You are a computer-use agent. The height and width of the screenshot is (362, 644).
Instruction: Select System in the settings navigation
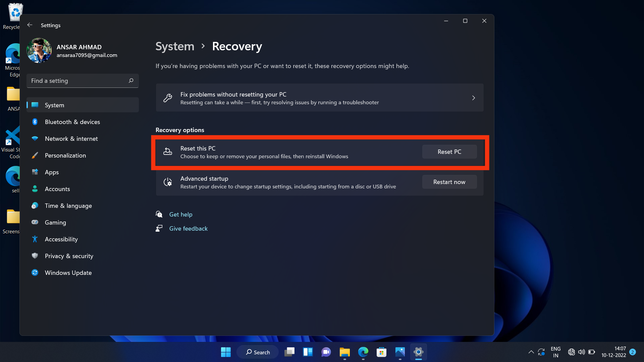[55, 105]
